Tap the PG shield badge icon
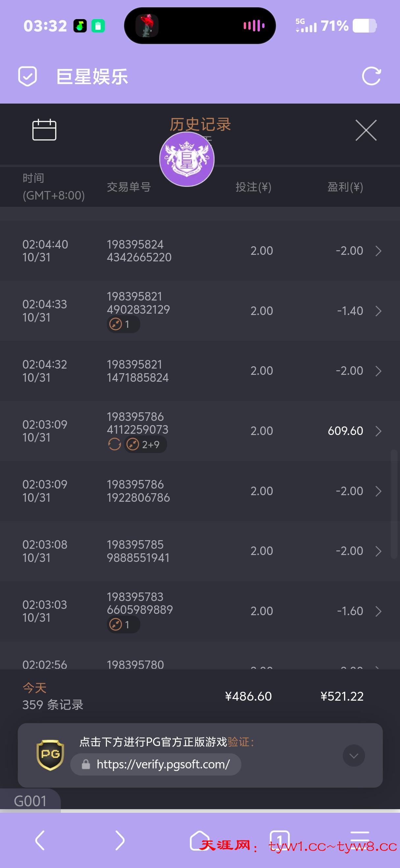Image resolution: width=400 pixels, height=868 pixels. coord(50,755)
